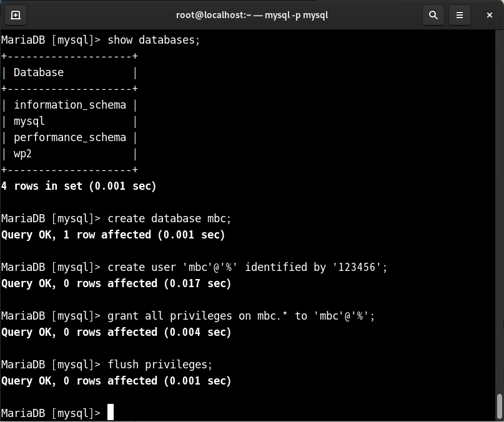Click '4 rows in set (0.001 sec)'

coord(79,186)
